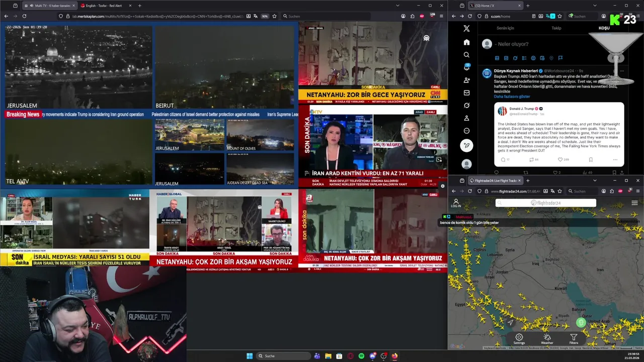Open a new tab in Flightradar24 window
Viewport: 644px width, 362px height.
[528, 180]
